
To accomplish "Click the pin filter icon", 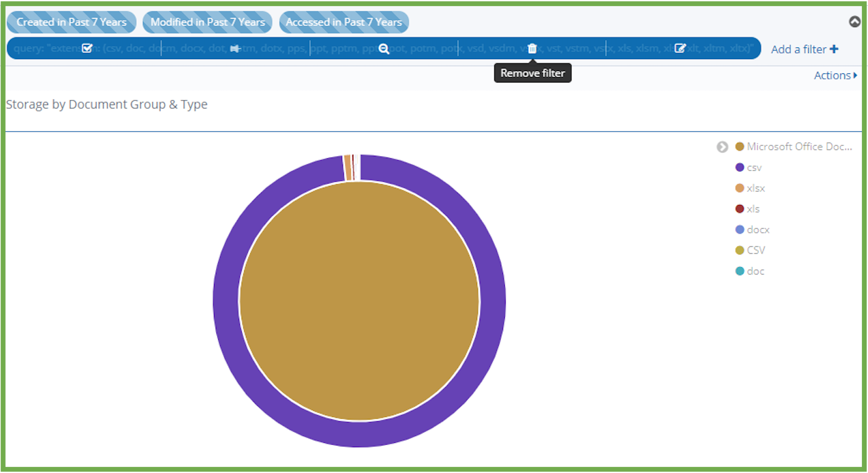I will tap(235, 49).
